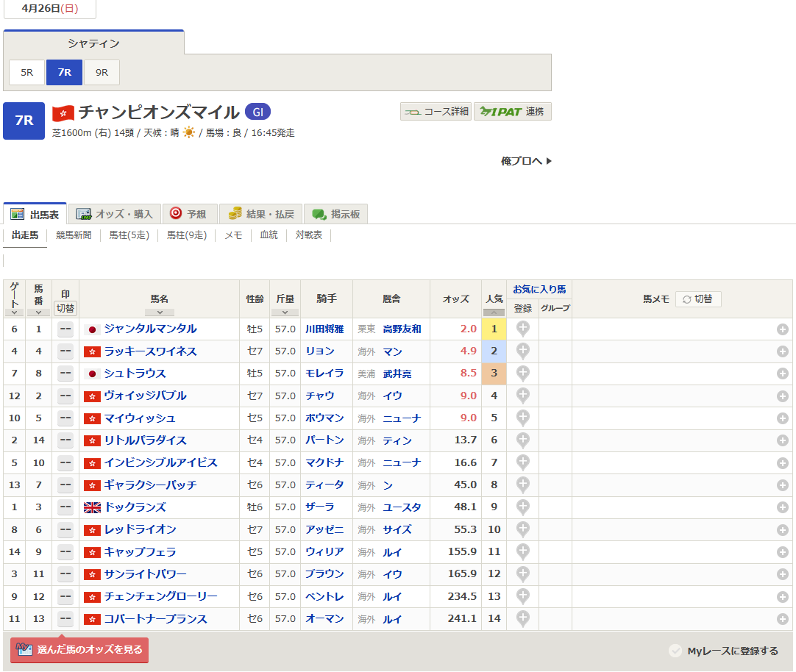The height and width of the screenshot is (672, 796).
Task: Select the 9R race tab
Action: (102, 73)
